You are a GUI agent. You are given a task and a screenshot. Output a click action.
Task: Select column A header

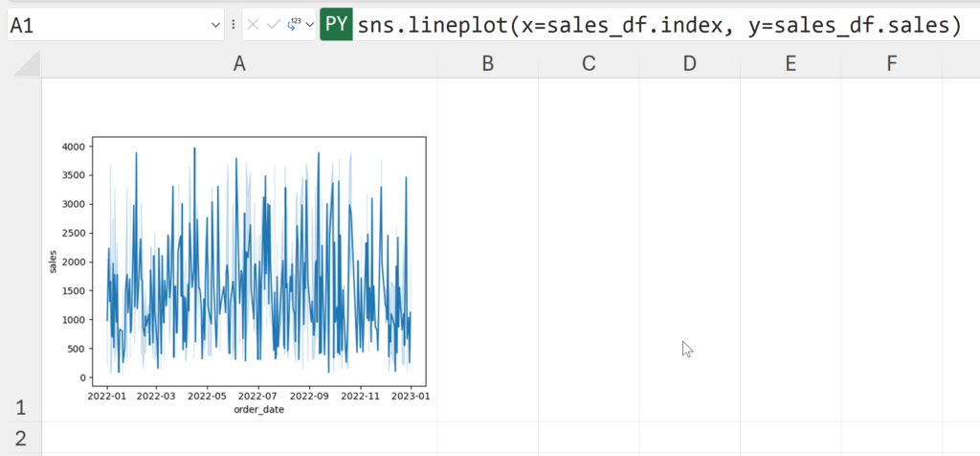coord(239,64)
